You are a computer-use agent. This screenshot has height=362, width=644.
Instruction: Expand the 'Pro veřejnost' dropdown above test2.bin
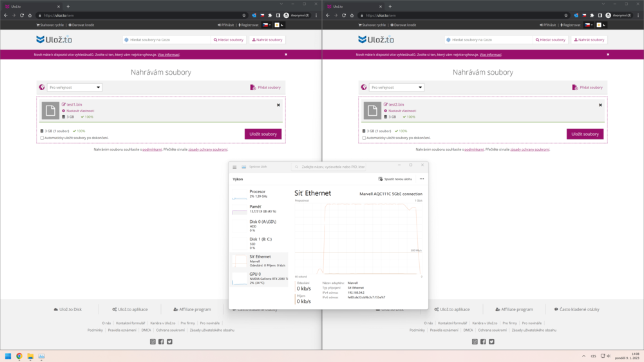click(397, 88)
